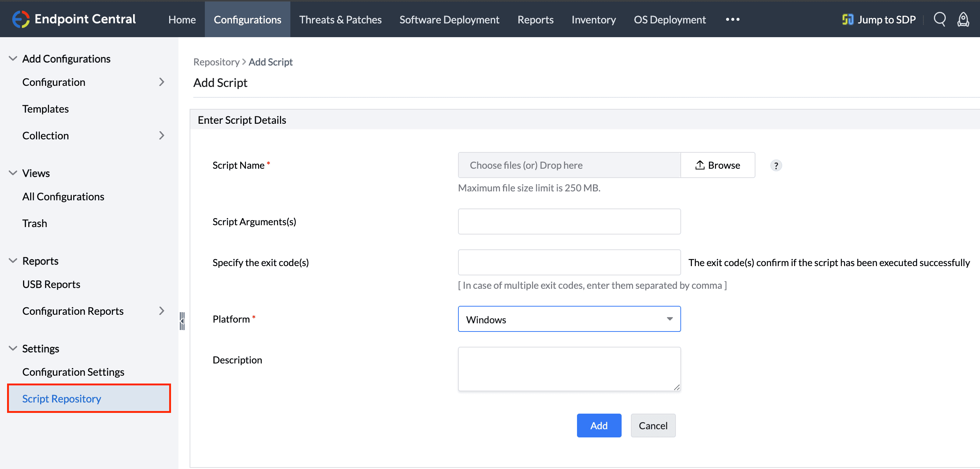Collapse the Add Configurations section
980x469 pixels.
13,59
